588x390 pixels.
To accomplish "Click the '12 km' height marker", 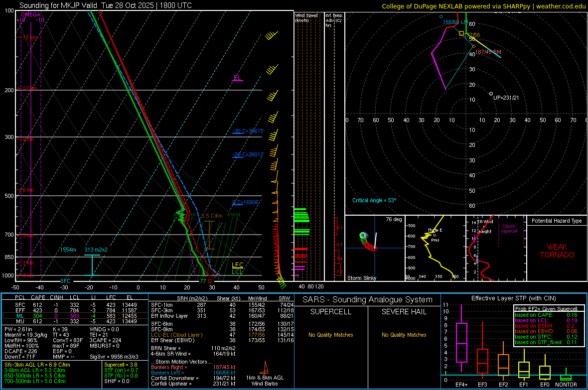I will click(x=29, y=88).
